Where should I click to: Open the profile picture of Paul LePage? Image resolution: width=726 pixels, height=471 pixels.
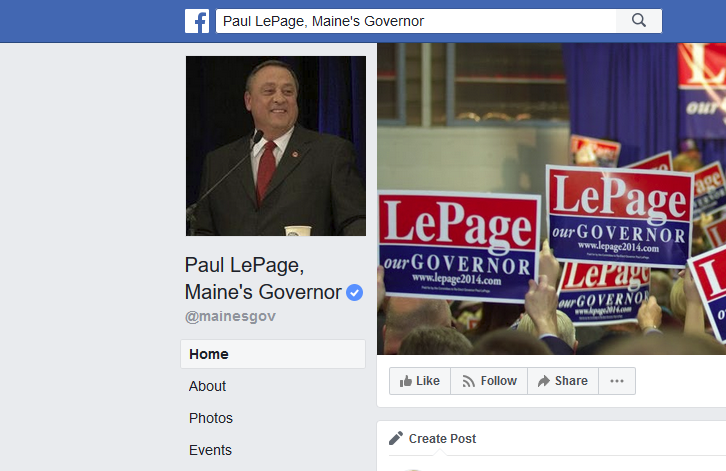276,146
